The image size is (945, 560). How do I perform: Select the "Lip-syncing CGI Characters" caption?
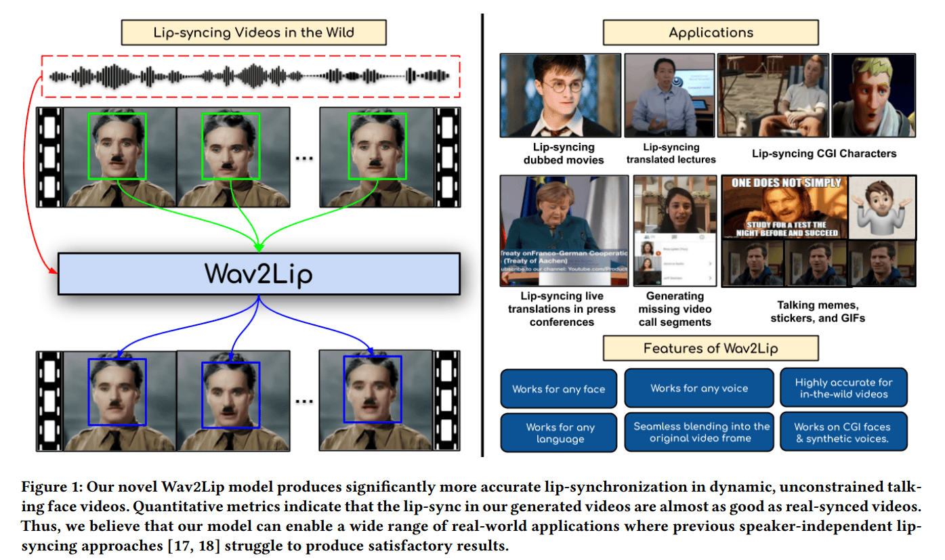[824, 154]
